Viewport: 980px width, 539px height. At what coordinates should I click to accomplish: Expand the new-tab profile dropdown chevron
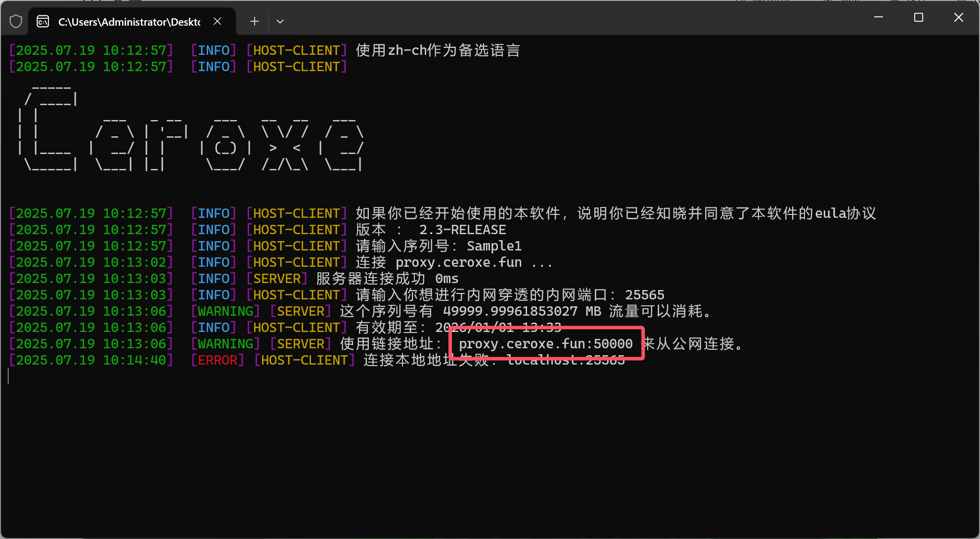pos(280,21)
